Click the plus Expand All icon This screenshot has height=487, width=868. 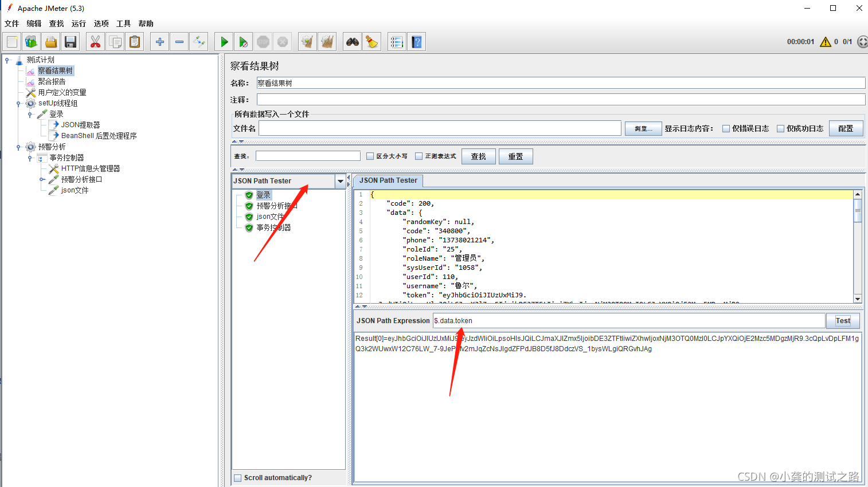pyautogui.click(x=160, y=42)
